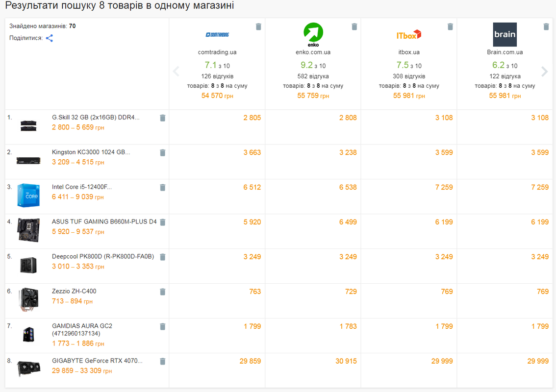Click the enko green arrow logo

[x=313, y=34]
